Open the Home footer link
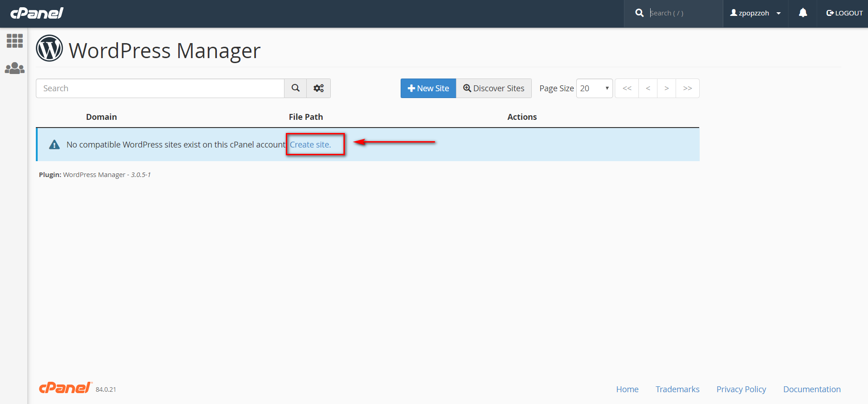 627,389
